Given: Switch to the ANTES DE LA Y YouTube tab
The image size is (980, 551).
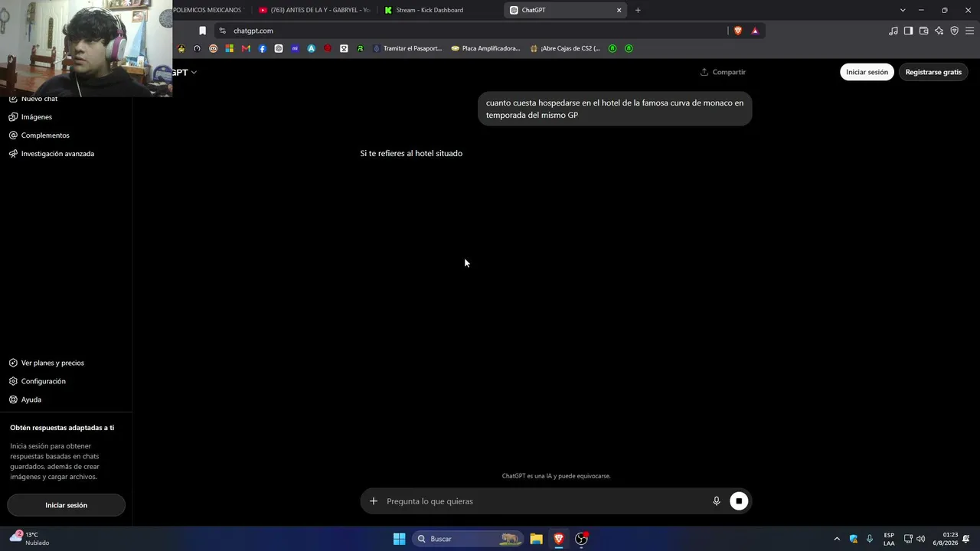Looking at the screenshot, I should pyautogui.click(x=314, y=10).
